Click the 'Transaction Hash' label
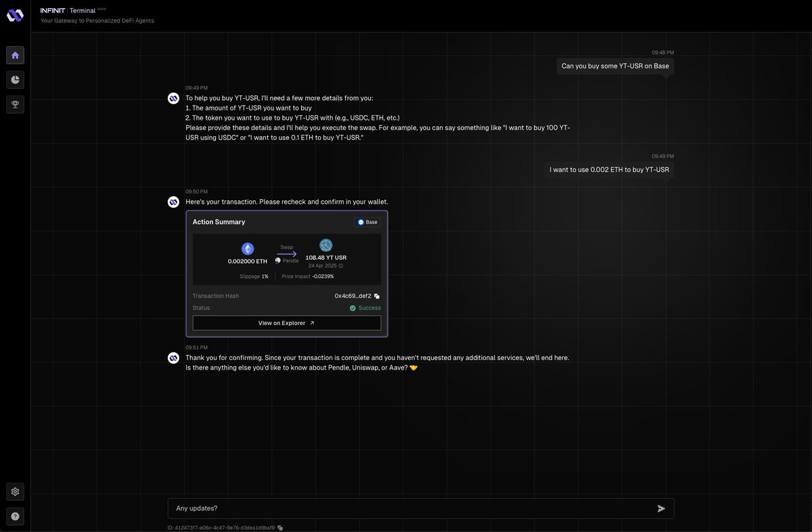 pyautogui.click(x=216, y=296)
